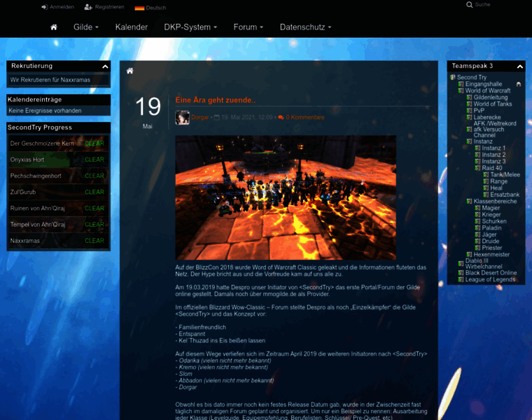Select Priester channel
This screenshot has width=532, height=420.
[x=492, y=248]
